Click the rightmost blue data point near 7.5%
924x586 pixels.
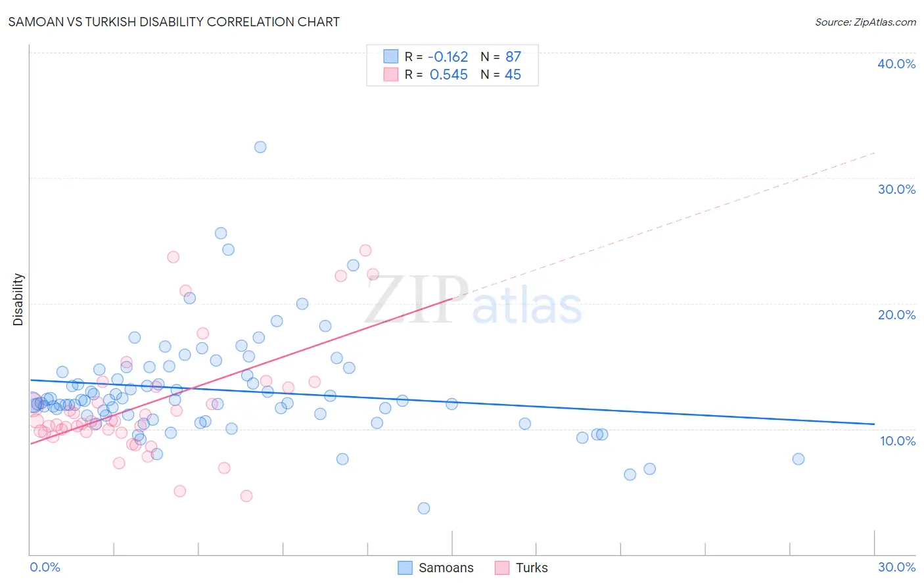798,459
